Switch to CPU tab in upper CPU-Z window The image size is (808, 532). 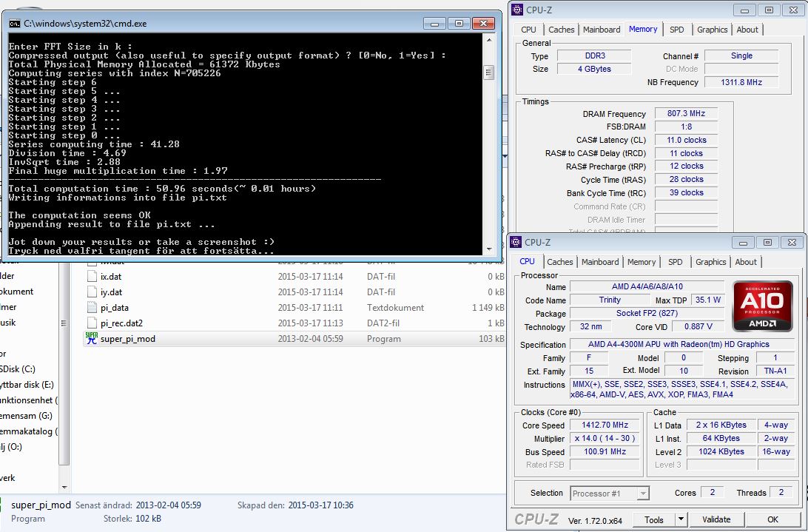pos(528,30)
